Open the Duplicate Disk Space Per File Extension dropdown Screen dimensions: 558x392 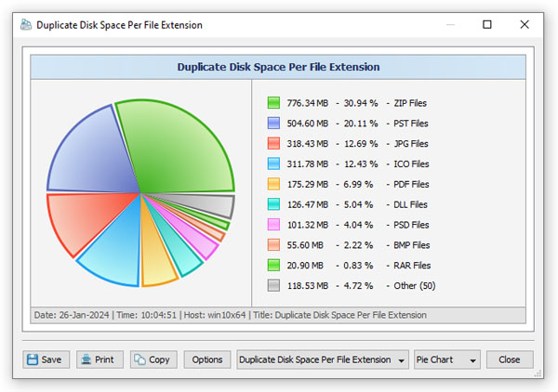[323, 359]
